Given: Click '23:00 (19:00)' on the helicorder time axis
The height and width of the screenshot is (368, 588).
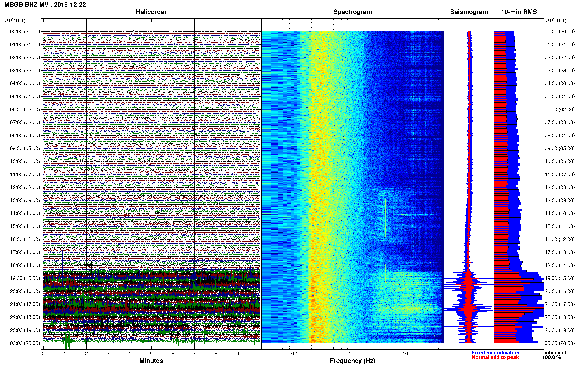Looking at the screenshot, I should [25, 330].
